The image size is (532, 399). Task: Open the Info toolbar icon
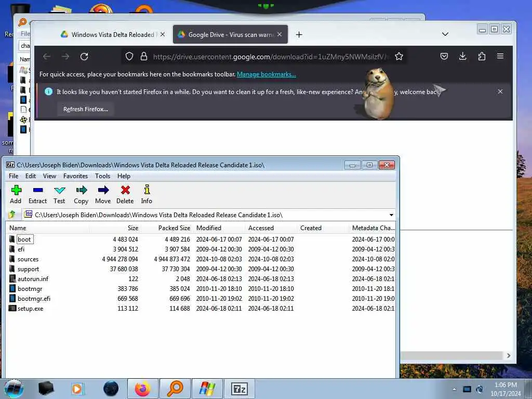[147, 194]
